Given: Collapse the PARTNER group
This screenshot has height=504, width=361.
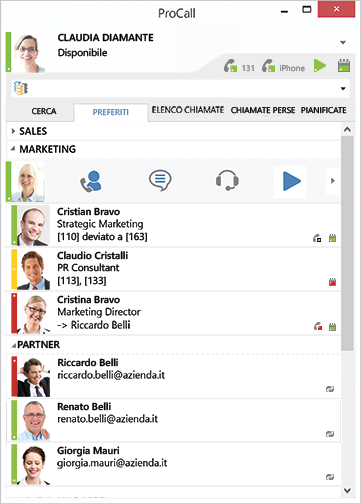Looking at the screenshot, I should (14, 345).
